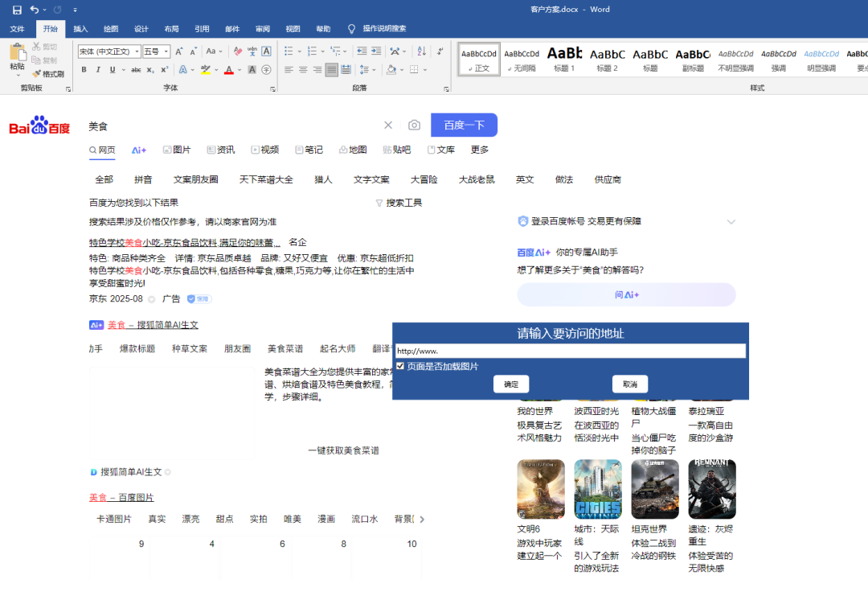
Task: Toggle bold formatting
Action: tap(84, 70)
